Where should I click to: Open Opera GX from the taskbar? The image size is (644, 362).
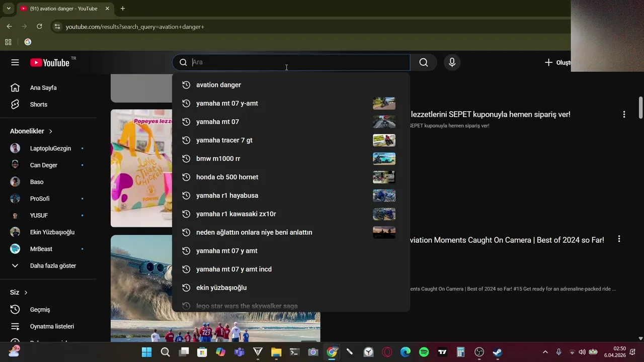coord(387,352)
